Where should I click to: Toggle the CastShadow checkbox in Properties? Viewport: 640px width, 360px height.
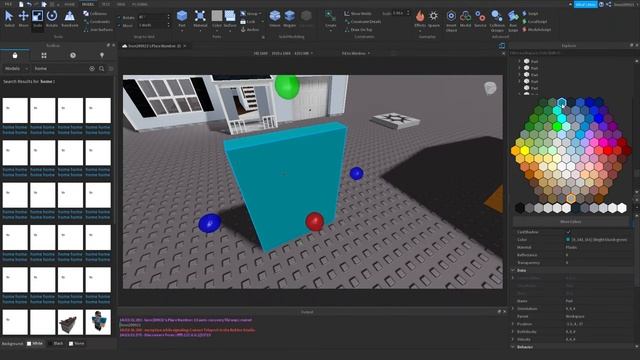tap(568, 232)
